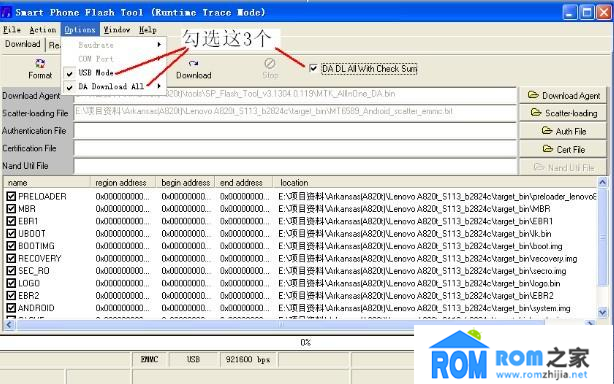
Task: Start flashing with the Download toolbar icon
Action: pos(193,69)
